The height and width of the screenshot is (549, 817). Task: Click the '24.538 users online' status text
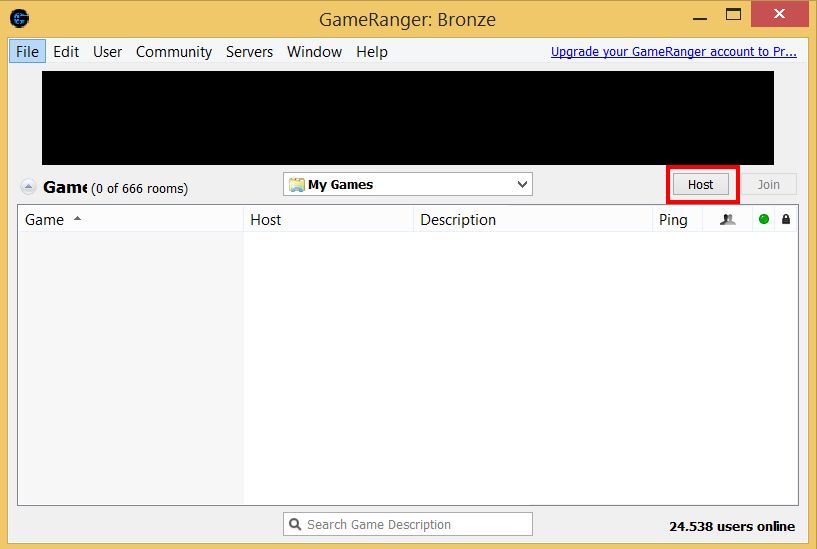732,527
